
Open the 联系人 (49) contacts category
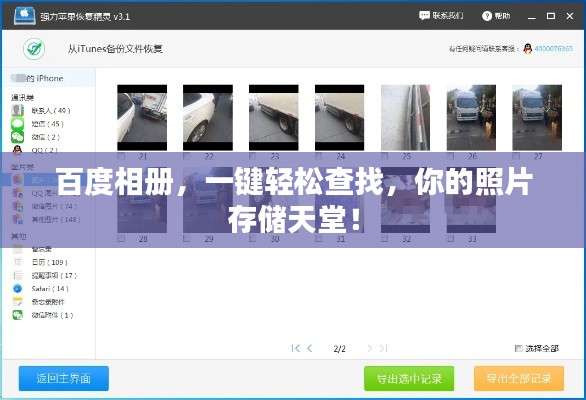pyautogui.click(x=40, y=111)
